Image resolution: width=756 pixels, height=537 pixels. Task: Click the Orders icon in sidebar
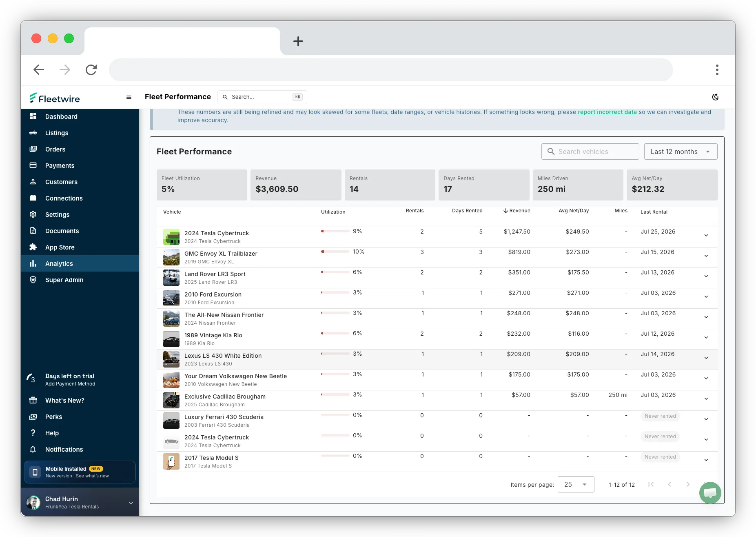[33, 149]
